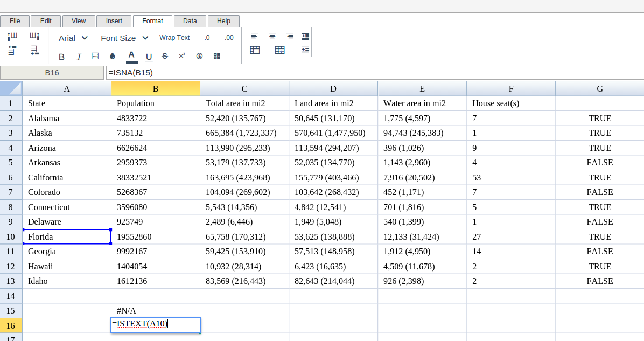
Task: Open the cell fill color droplet
Action: [x=113, y=56]
